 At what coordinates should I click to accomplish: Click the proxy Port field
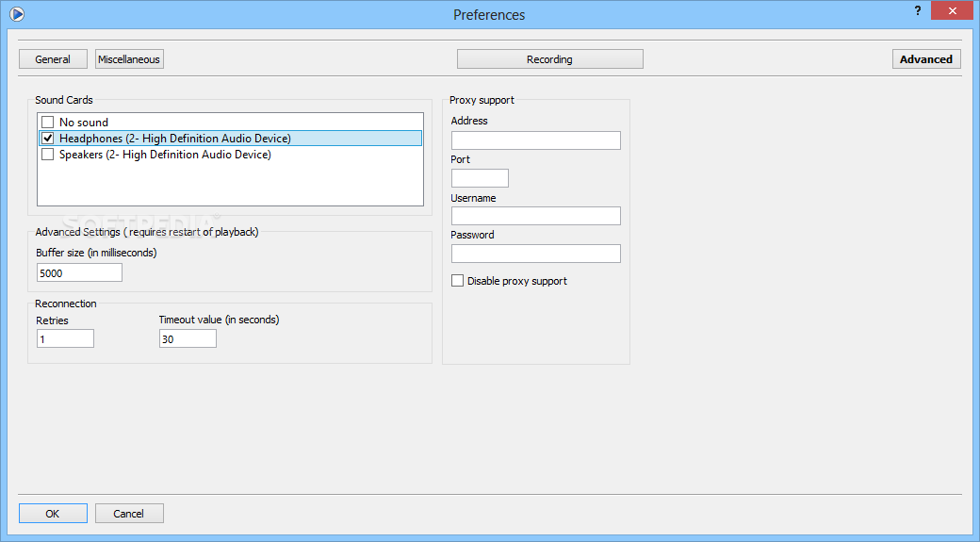click(480, 178)
